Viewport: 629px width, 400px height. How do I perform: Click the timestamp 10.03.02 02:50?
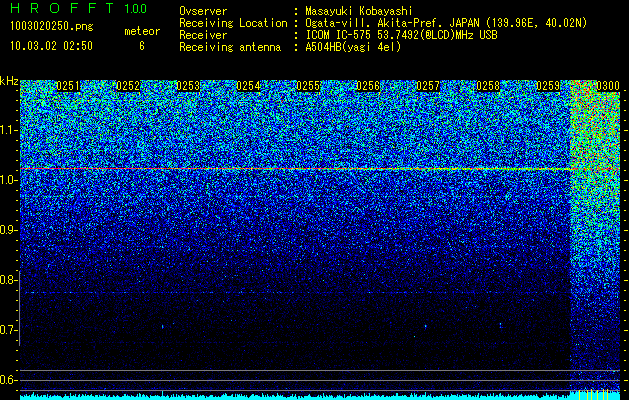51,46
